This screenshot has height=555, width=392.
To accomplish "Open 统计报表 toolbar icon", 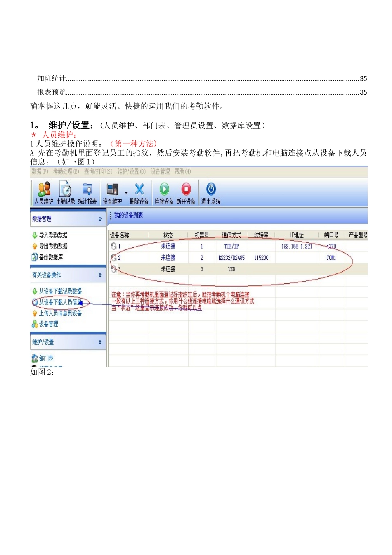I will 87,193.
